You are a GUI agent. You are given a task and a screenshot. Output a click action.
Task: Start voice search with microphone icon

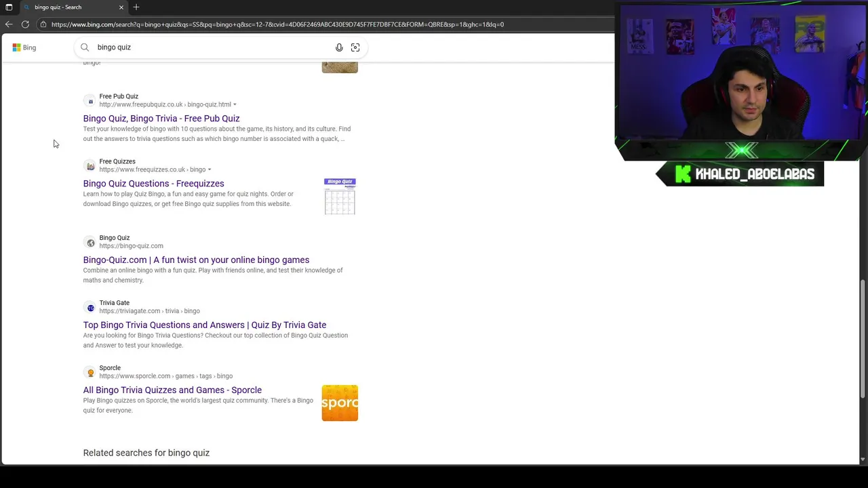[339, 47]
